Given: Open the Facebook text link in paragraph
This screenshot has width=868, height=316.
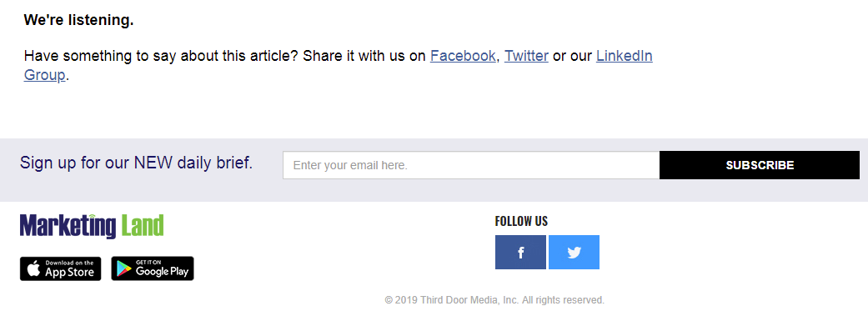Looking at the screenshot, I should coord(463,56).
